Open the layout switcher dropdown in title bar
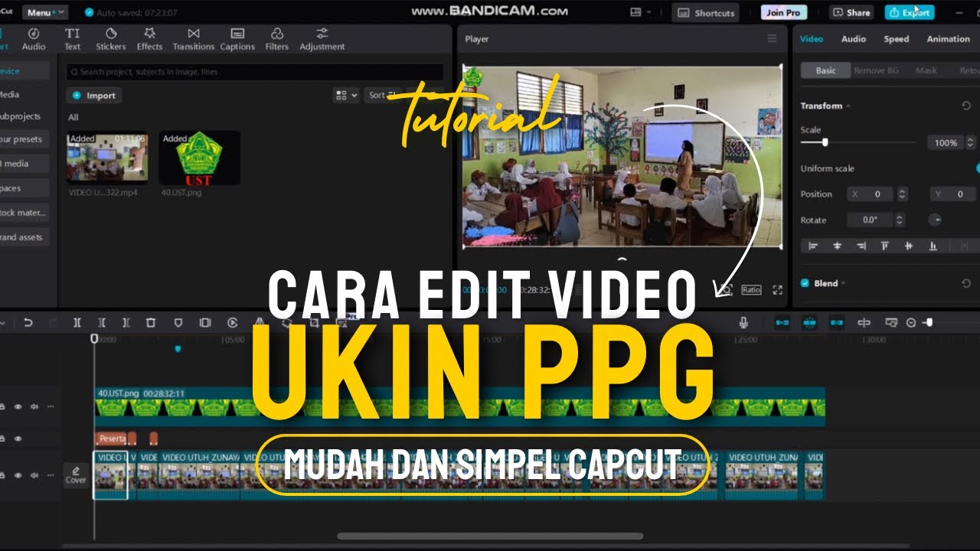 click(639, 12)
